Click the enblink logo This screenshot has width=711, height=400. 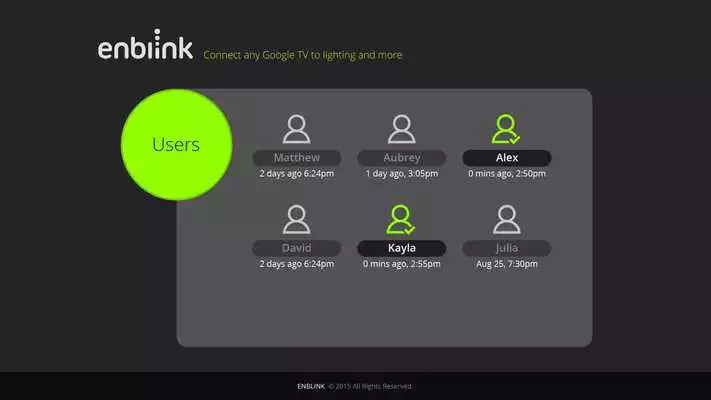click(x=145, y=44)
